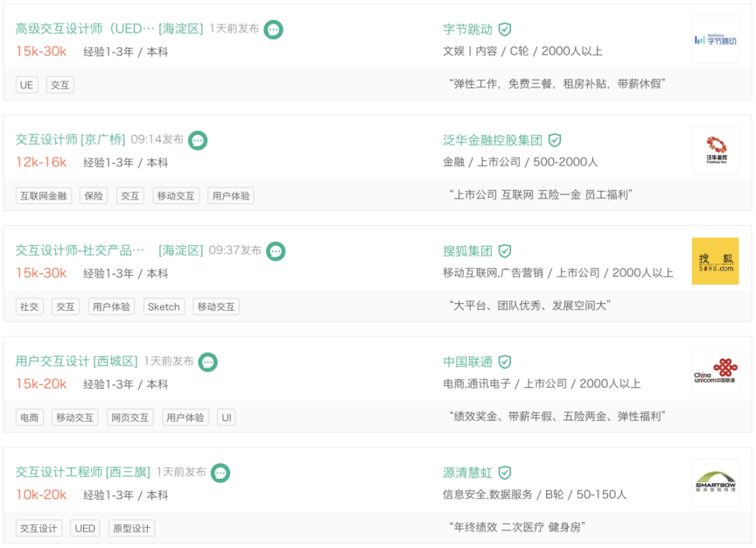Open chat for 交互设计师-社交产品 listing
Viewport: 756px width, 548px height.
pos(276,251)
